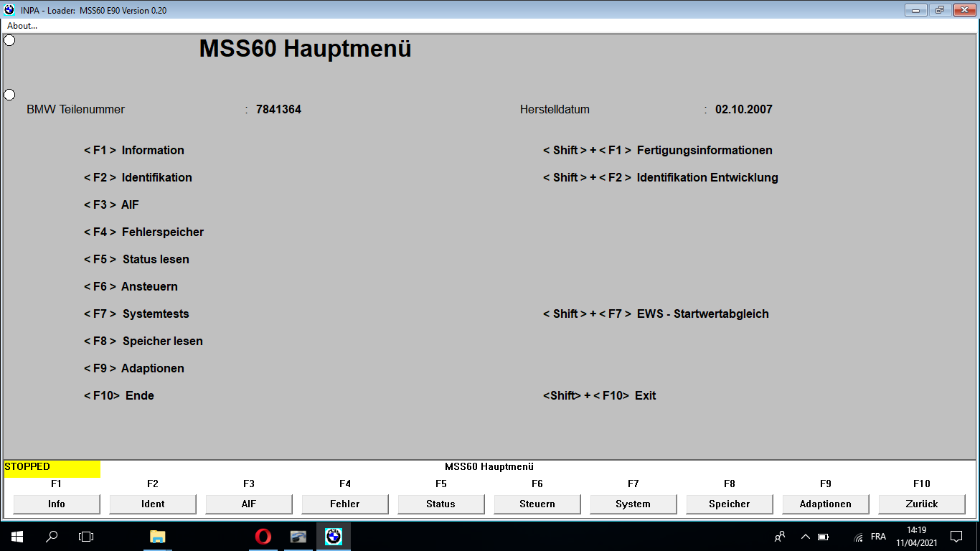
Task: Click the '< F6 > Ansteuern' text
Action: [x=131, y=286]
